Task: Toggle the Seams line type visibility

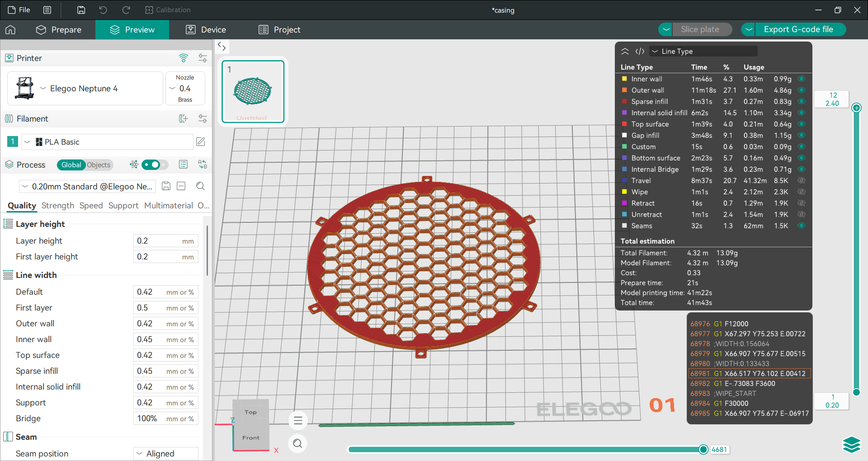Action: tap(802, 226)
